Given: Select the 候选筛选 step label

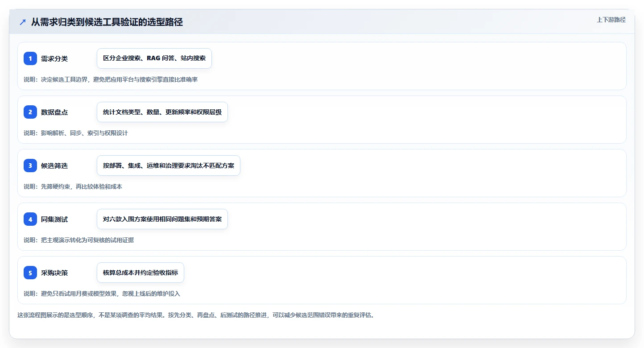Looking at the screenshot, I should coord(54,166).
